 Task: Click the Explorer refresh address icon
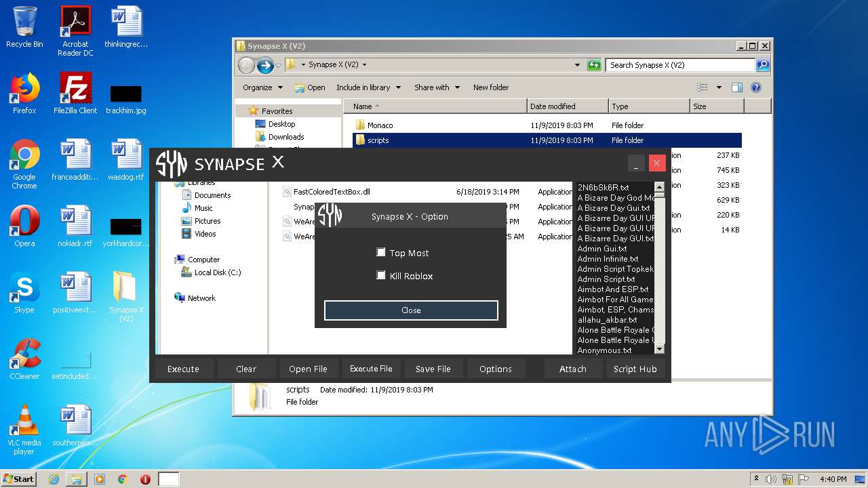point(594,65)
